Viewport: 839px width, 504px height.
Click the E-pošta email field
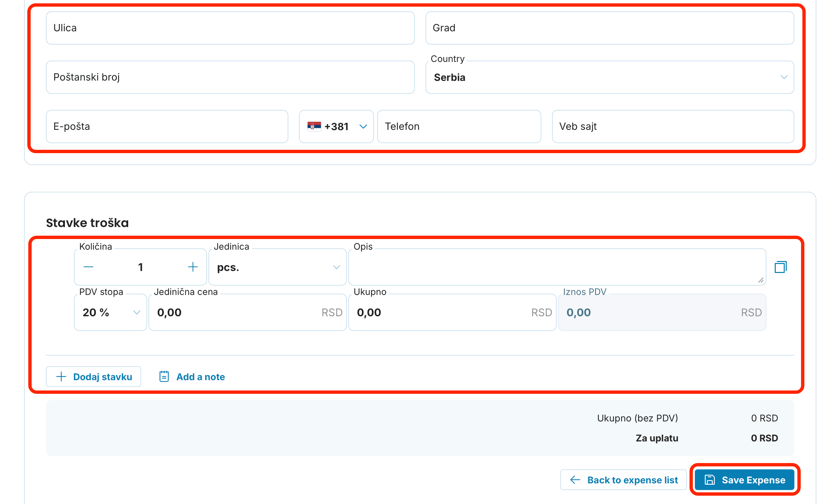[x=167, y=127]
